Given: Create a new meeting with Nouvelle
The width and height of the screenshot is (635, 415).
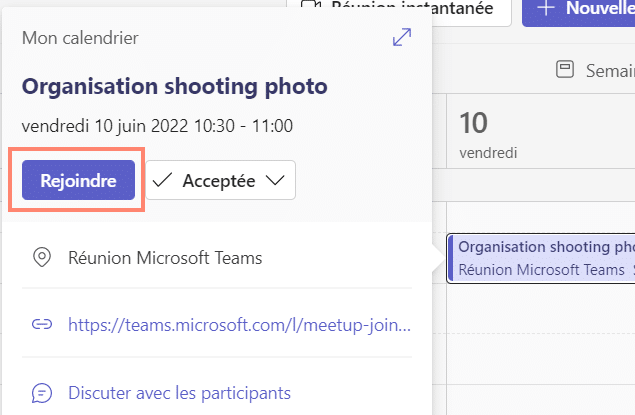Looking at the screenshot, I should [579, 9].
